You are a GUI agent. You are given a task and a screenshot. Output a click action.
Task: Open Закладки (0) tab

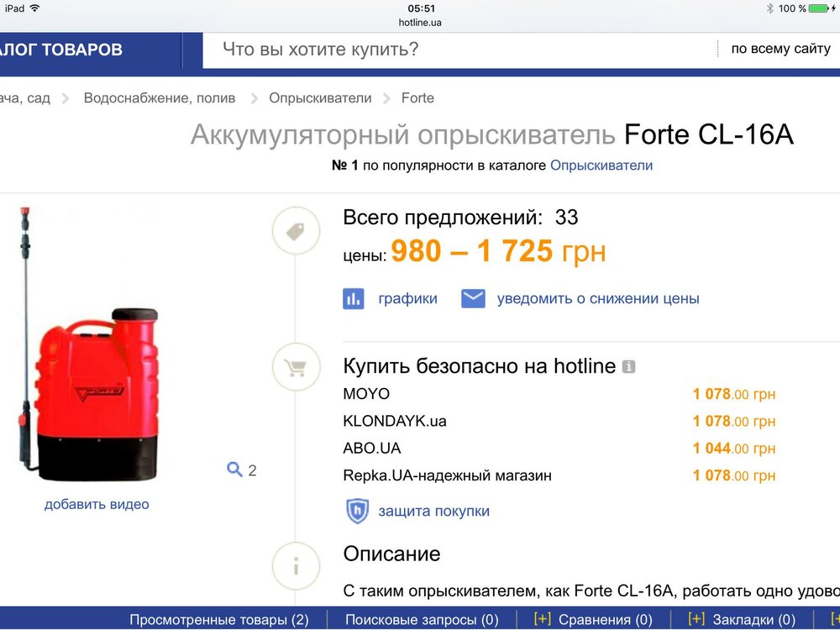(x=753, y=620)
